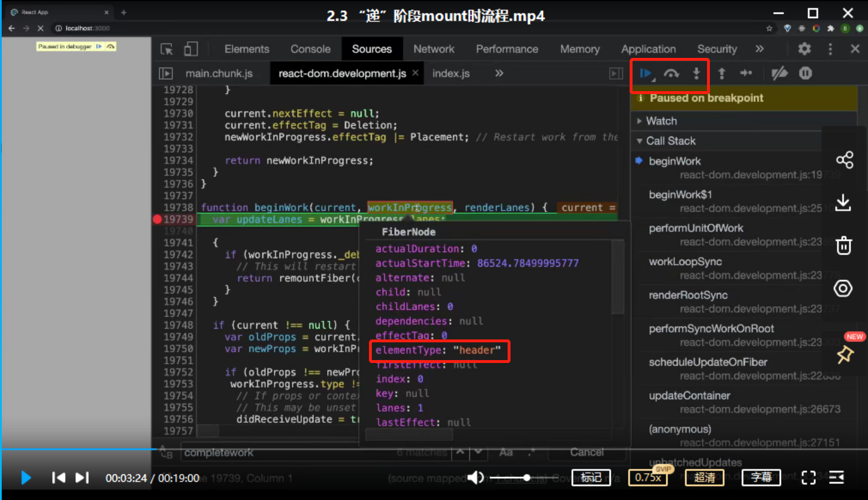Mute the video volume speaker icon

(476, 478)
